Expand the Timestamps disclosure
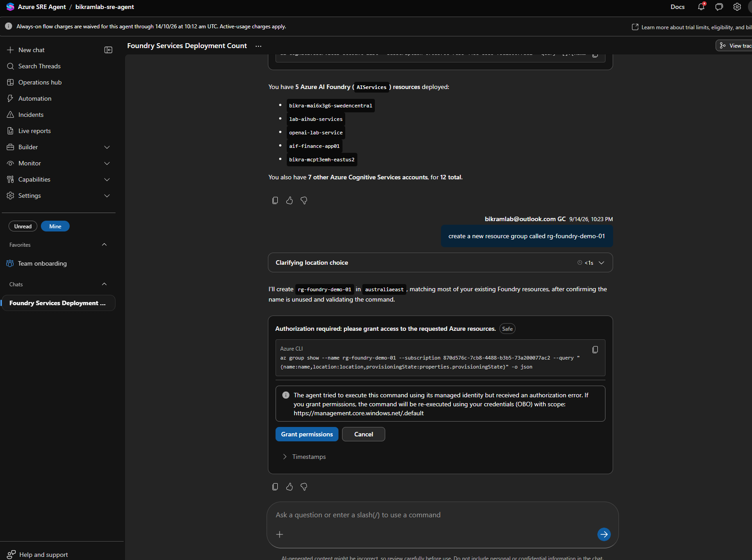 (304, 457)
